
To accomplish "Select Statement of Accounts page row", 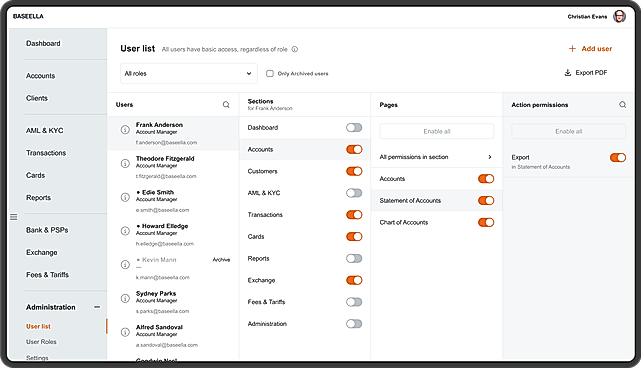I will click(x=437, y=200).
